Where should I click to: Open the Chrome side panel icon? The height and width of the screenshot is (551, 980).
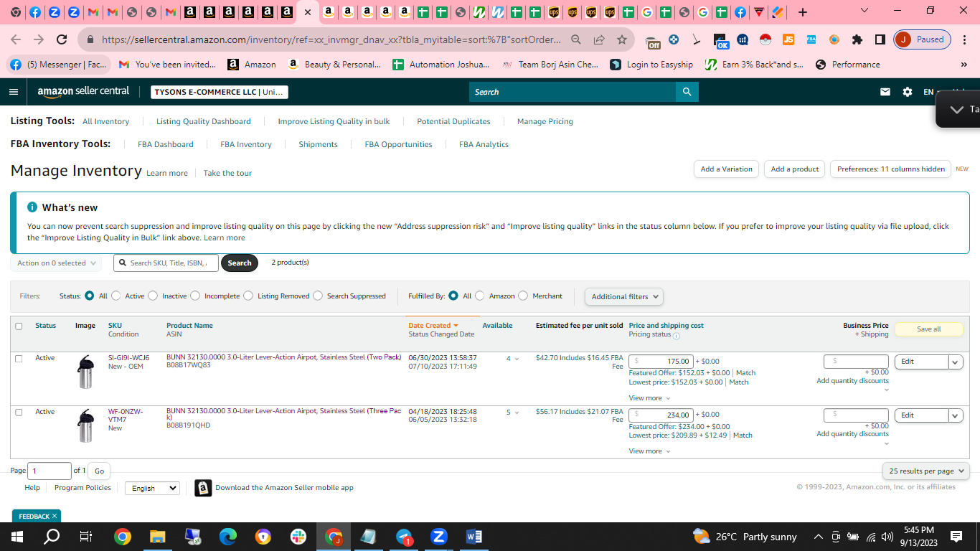[880, 39]
